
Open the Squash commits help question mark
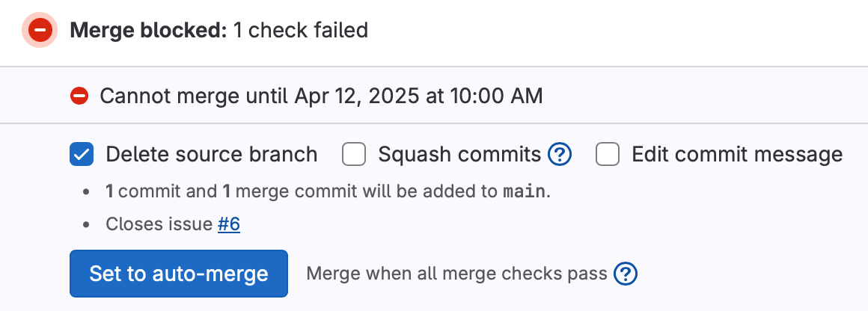pos(559,155)
